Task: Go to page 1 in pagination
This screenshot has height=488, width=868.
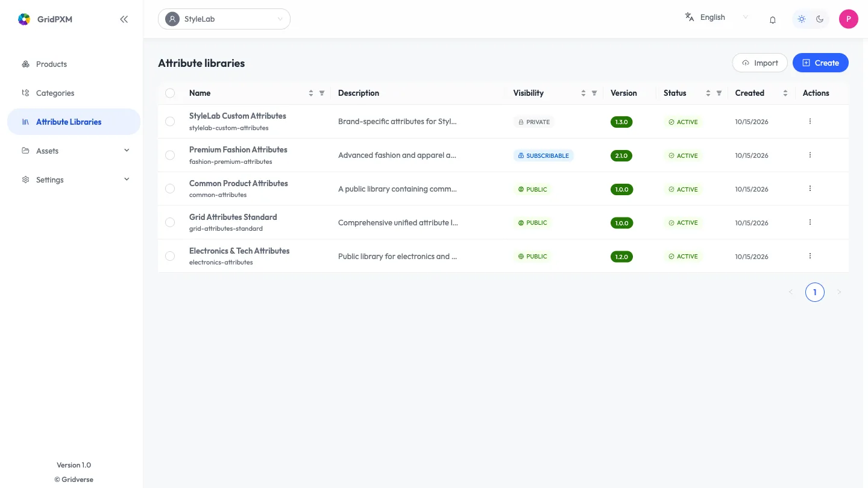Action: pos(815,292)
